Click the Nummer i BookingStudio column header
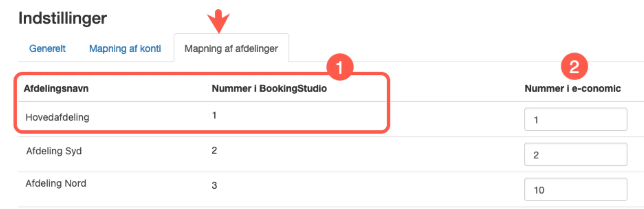This screenshot has width=644, height=209. click(x=269, y=89)
